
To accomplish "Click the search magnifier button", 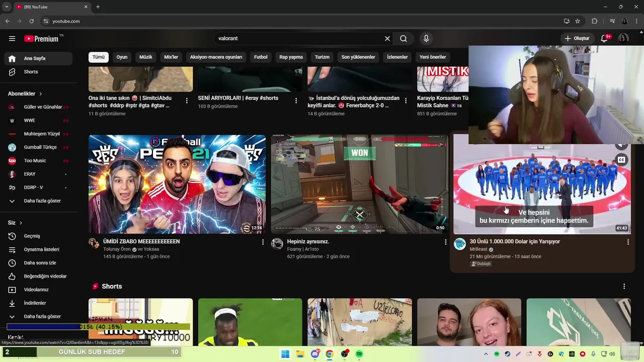I will point(404,39).
